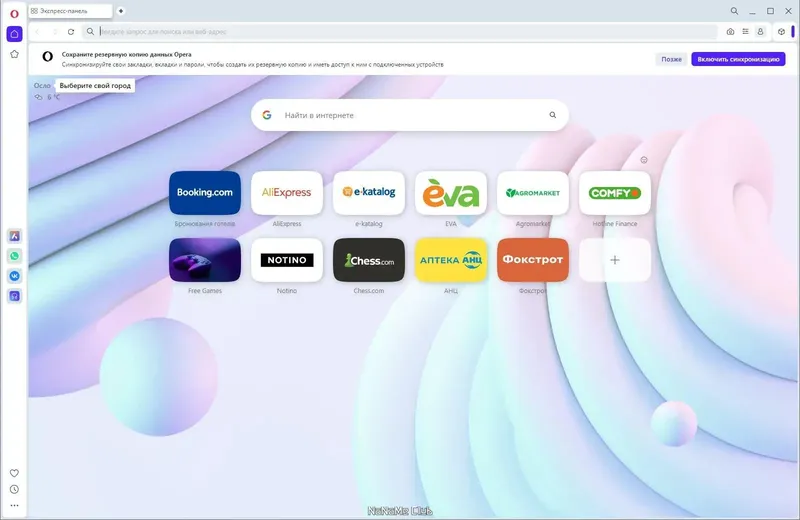
Task: Open a new tab with plus button
Action: (121, 11)
